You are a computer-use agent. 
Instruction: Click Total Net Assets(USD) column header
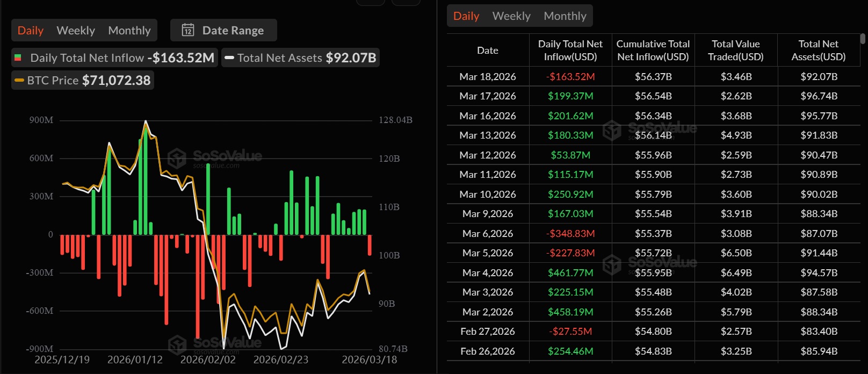tap(819, 51)
